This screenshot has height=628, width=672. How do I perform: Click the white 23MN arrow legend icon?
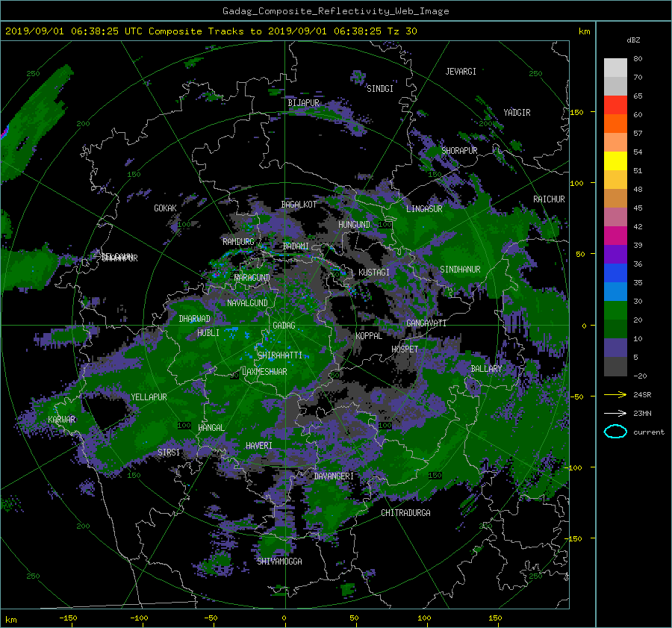tap(615, 413)
